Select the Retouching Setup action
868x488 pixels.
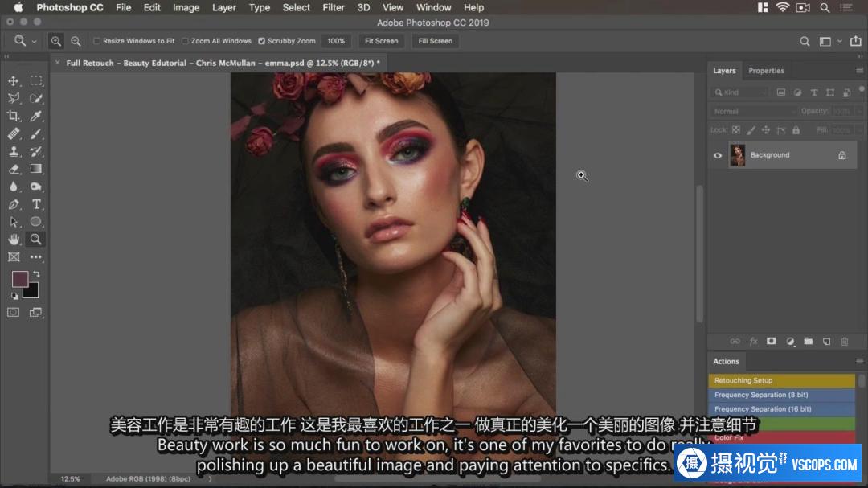pyautogui.click(x=782, y=380)
